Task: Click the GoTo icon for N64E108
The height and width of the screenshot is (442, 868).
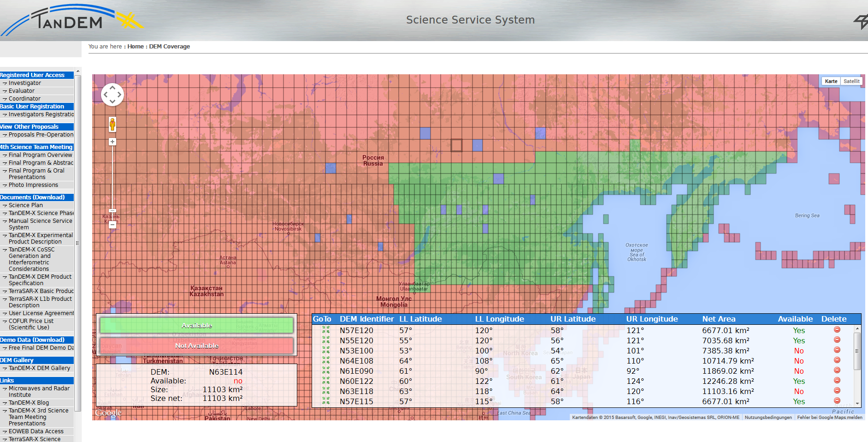Action: [326, 360]
